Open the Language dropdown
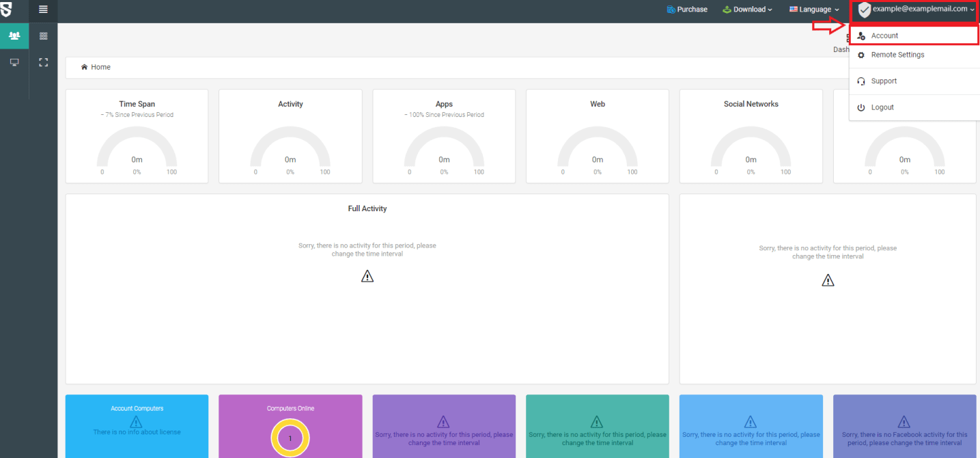The image size is (980, 458). point(814,10)
